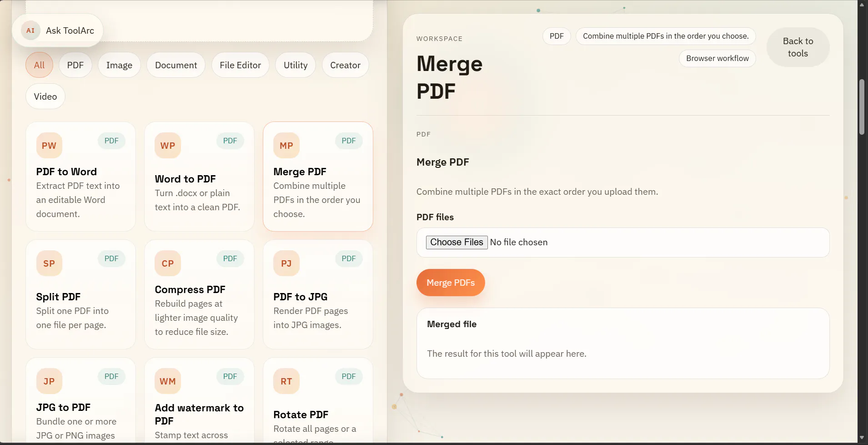Viewport: 868px width, 445px height.
Task: Filter tools by File Editor category
Action: coord(241,65)
